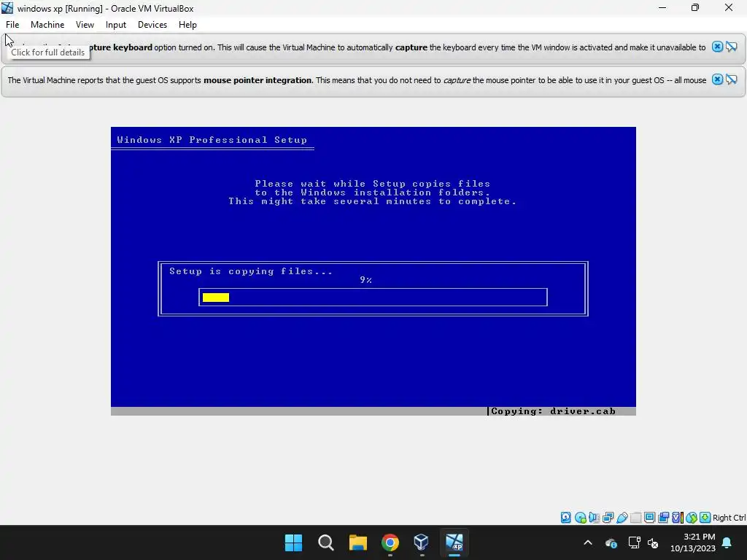The image size is (747, 560).
Task: Open Google Chrome from the taskbar
Action: (390, 542)
